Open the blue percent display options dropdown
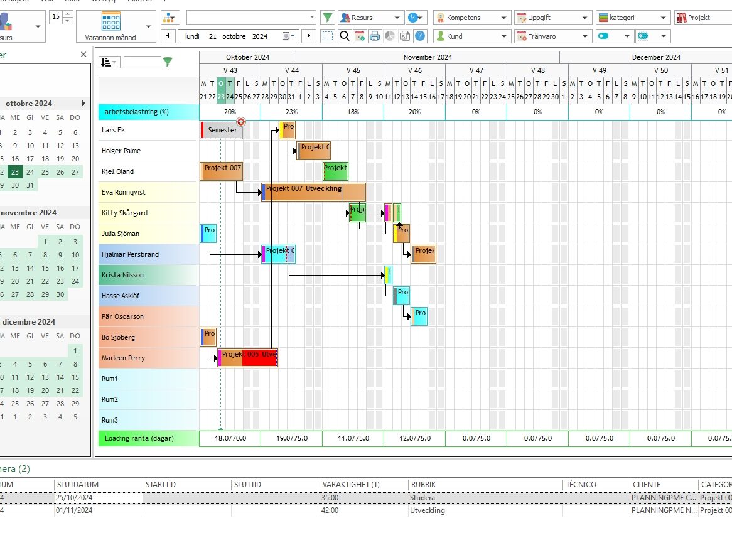Viewport: 732px width, 560px height. 416,18
